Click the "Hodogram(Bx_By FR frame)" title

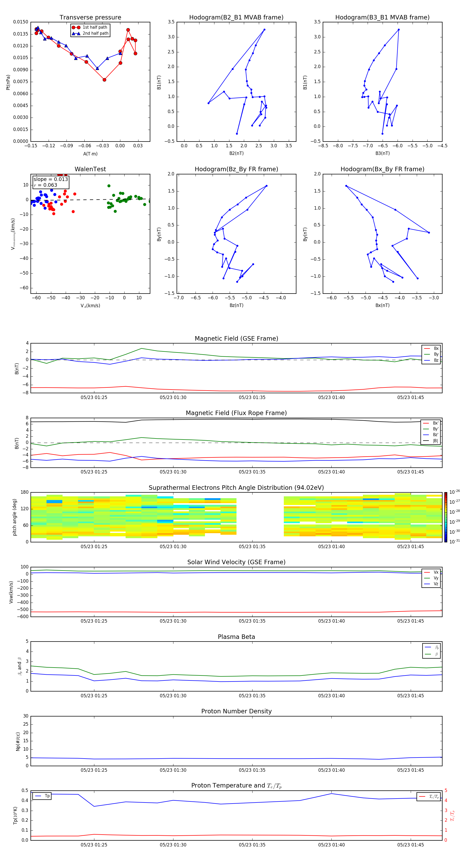(x=382, y=169)
